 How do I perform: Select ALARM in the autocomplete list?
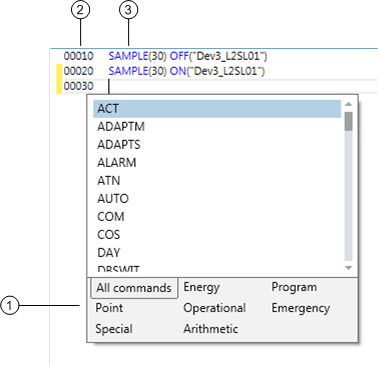pos(217,163)
